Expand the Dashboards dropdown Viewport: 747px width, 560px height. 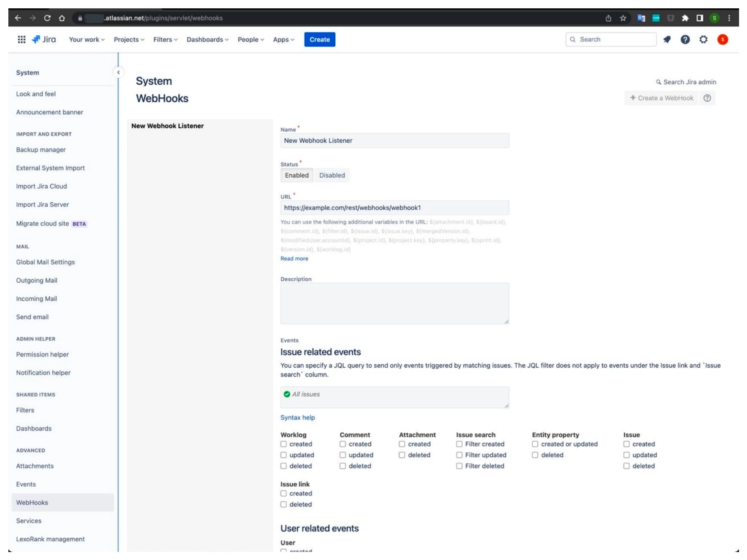click(x=207, y=39)
